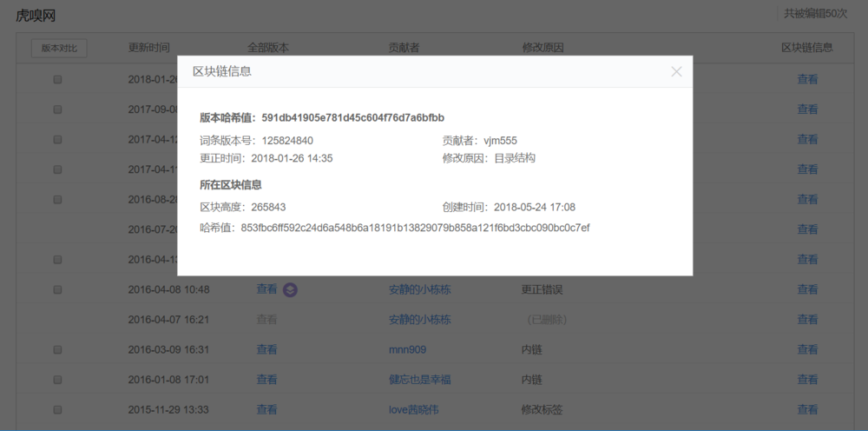Close the 区块链信息 dialog with the X
The height and width of the screenshot is (431, 868).
tap(676, 71)
